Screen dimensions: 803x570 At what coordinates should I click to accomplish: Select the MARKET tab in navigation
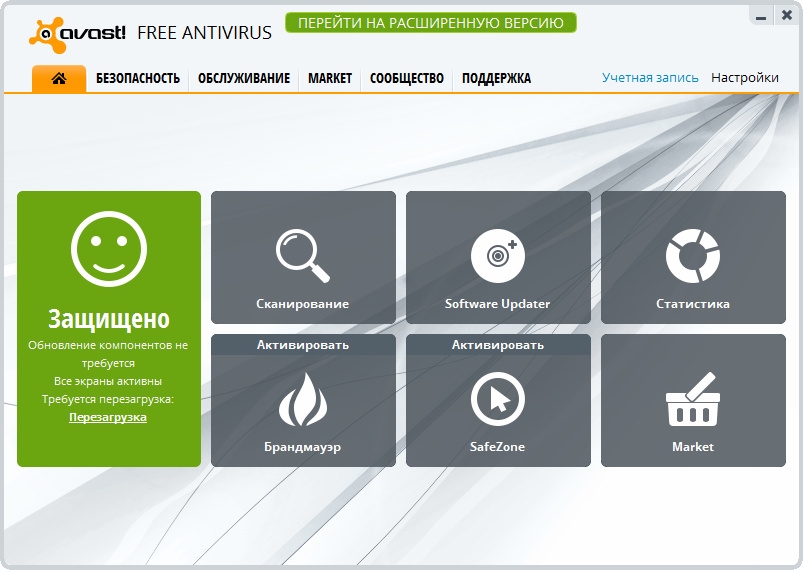pos(330,79)
